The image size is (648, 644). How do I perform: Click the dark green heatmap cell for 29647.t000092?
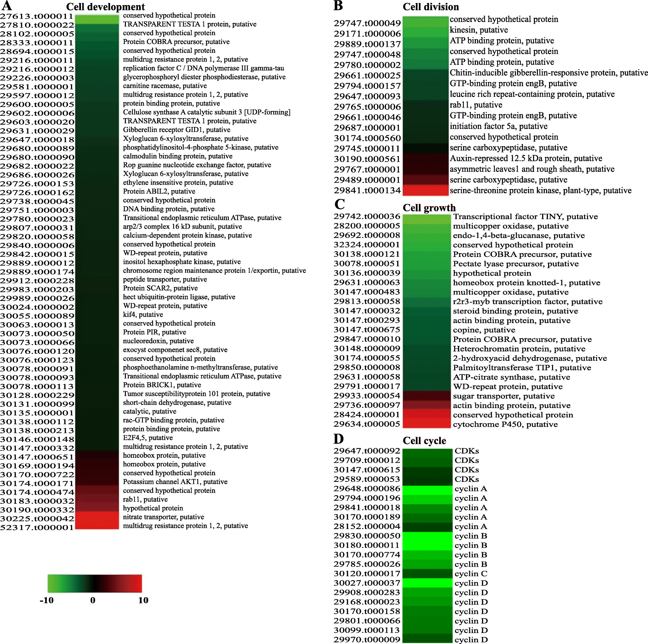coord(427,453)
